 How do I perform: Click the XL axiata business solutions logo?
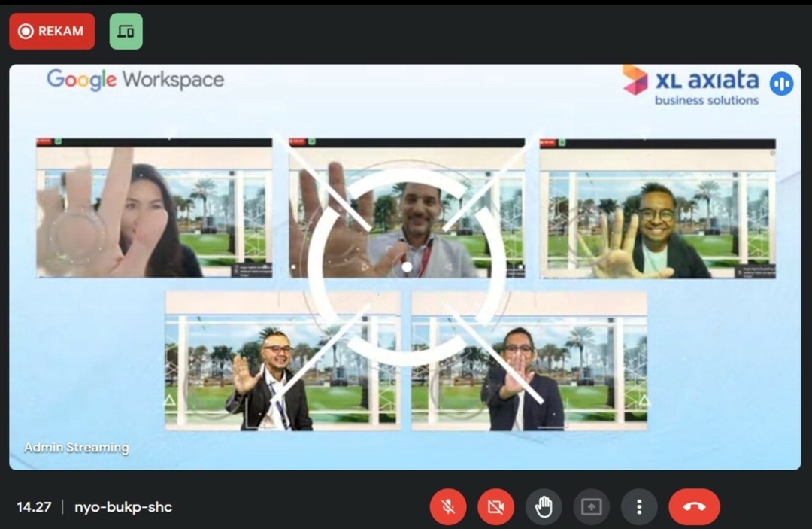[x=690, y=85]
